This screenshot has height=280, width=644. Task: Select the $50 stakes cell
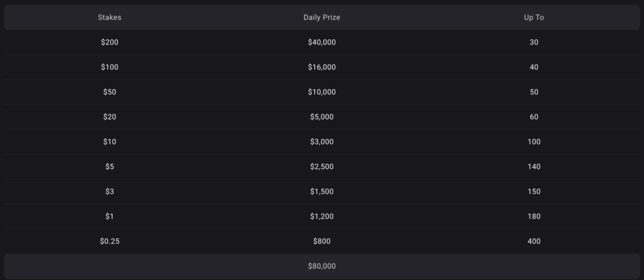click(109, 92)
